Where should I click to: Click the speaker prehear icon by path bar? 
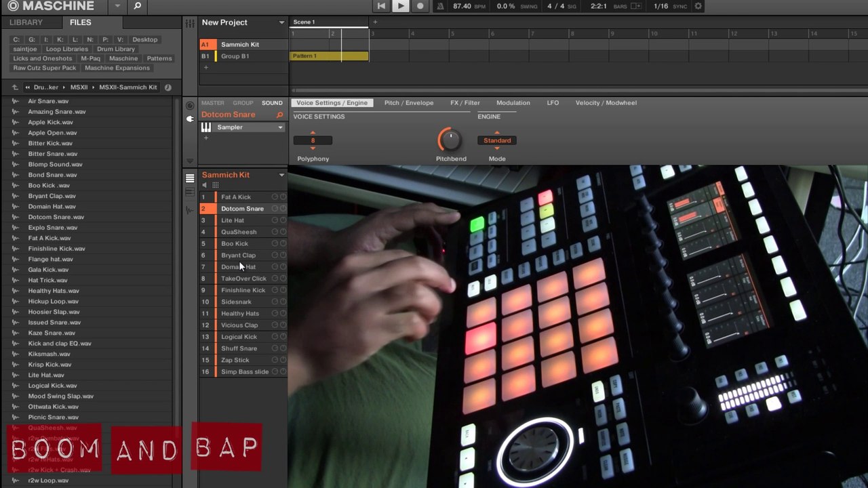point(167,87)
